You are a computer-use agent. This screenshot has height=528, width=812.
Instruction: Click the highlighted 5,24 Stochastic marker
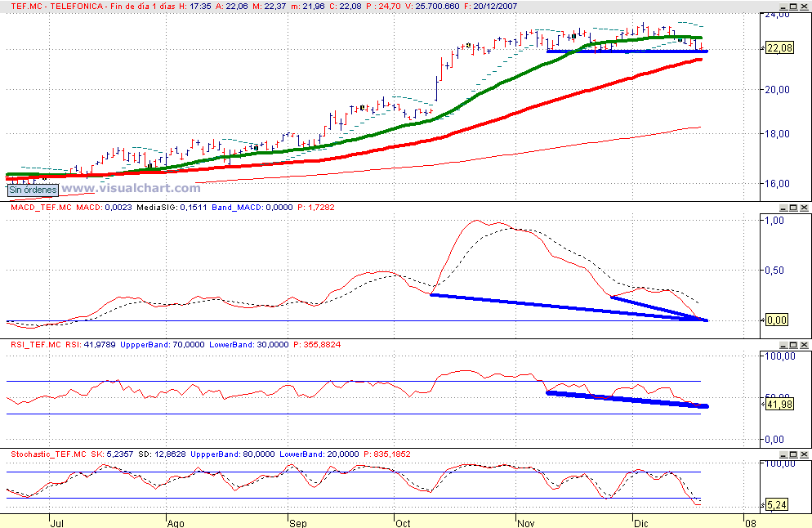tap(777, 504)
